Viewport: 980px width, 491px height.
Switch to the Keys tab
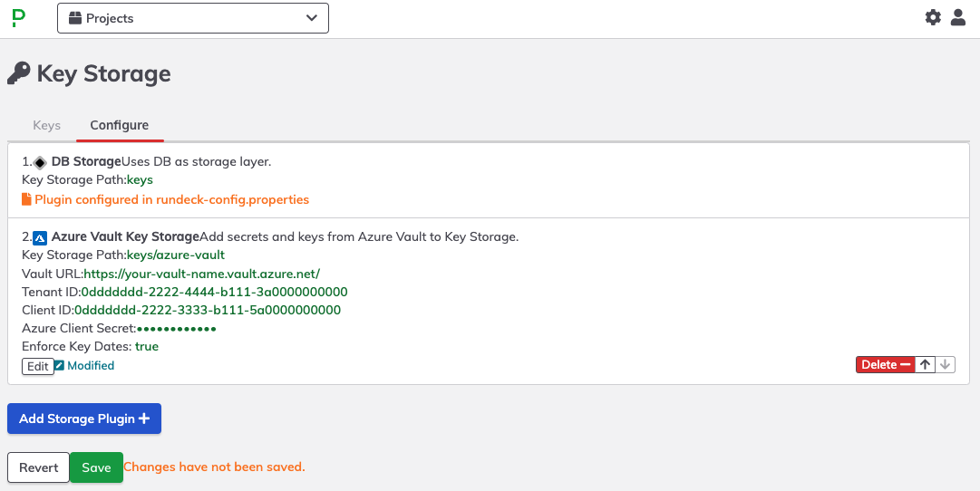tap(47, 125)
